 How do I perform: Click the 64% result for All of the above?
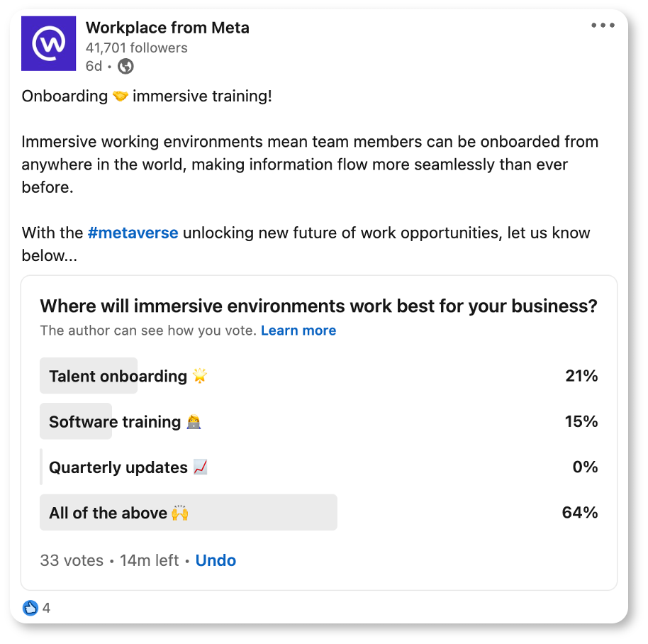579,513
